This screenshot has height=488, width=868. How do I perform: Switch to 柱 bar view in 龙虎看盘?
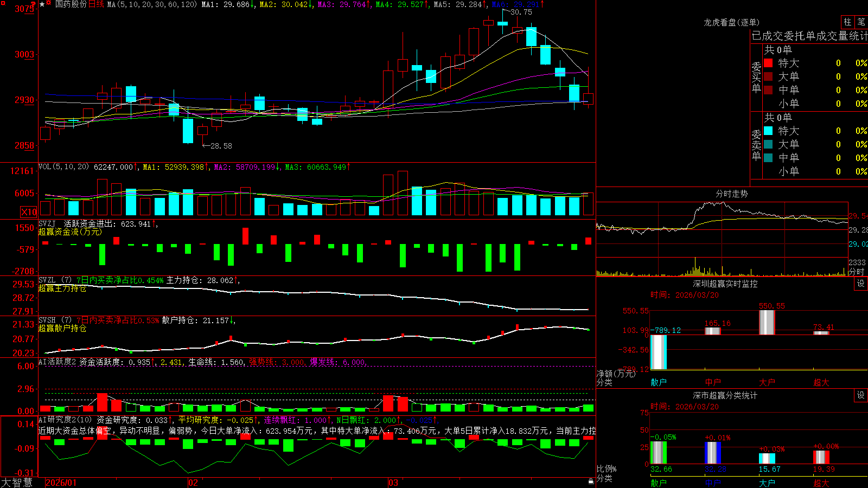(x=847, y=22)
